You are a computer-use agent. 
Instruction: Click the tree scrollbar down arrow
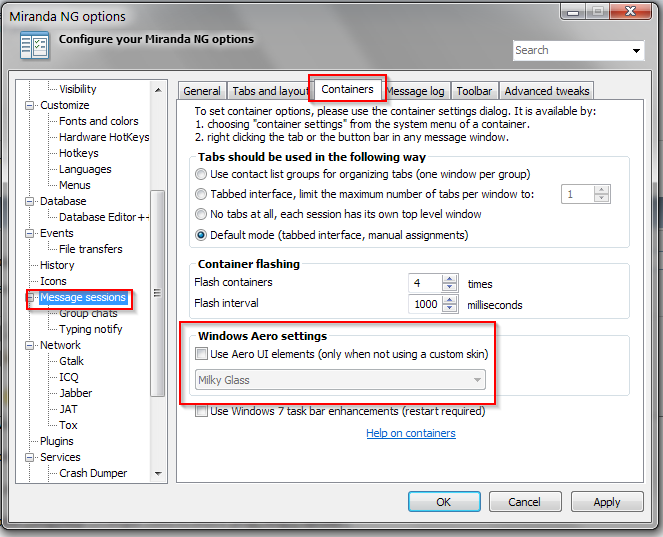pos(158,474)
